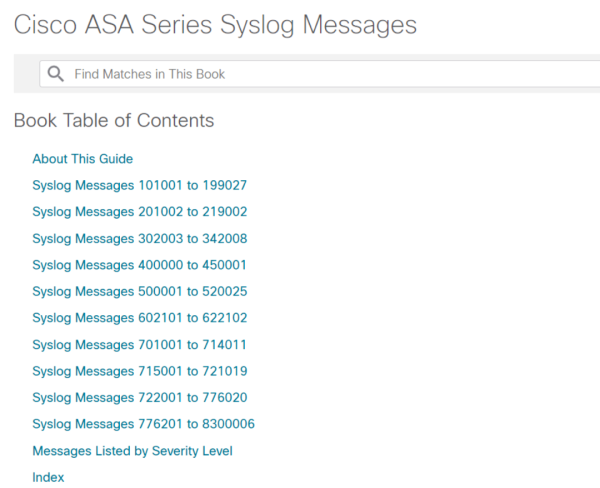Image resolution: width=600 pixels, height=488 pixels.
Task: Open Syslog Messages 701001 to 714011
Action: point(139,344)
